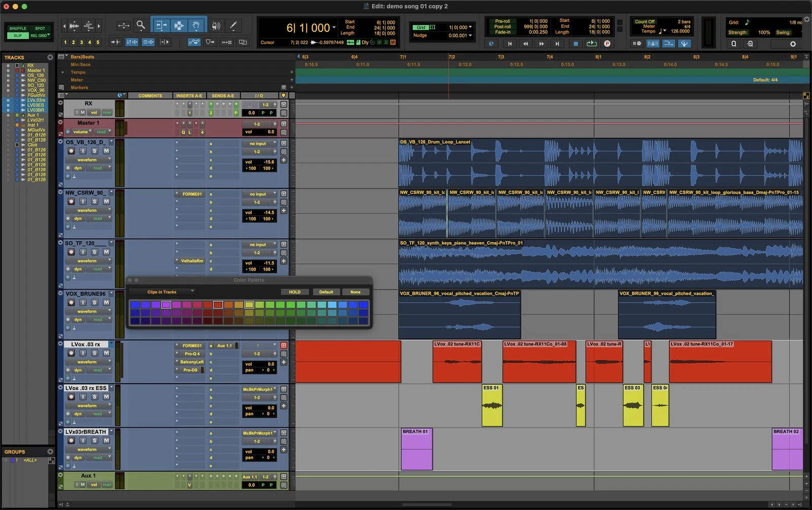Click the Stop transport button
Screen dimensions: 812x510
tap(576, 44)
